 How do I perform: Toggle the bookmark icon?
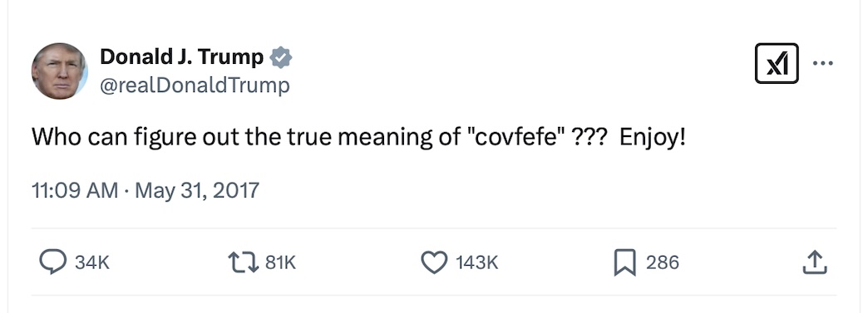(624, 262)
